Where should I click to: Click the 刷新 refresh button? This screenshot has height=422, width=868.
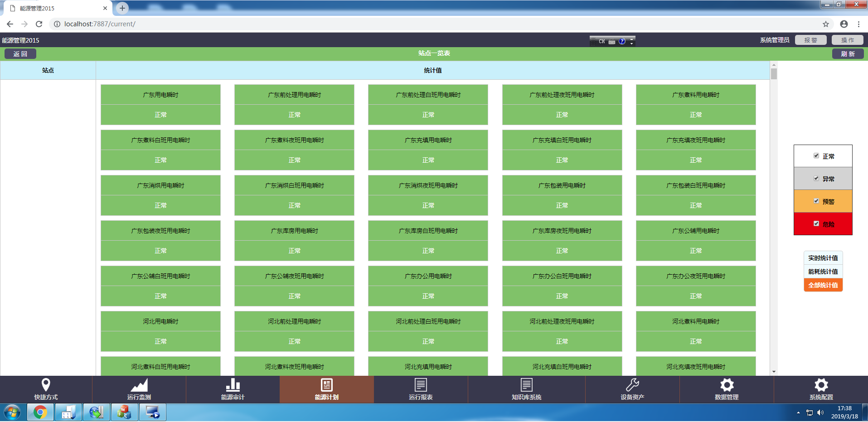pyautogui.click(x=848, y=54)
